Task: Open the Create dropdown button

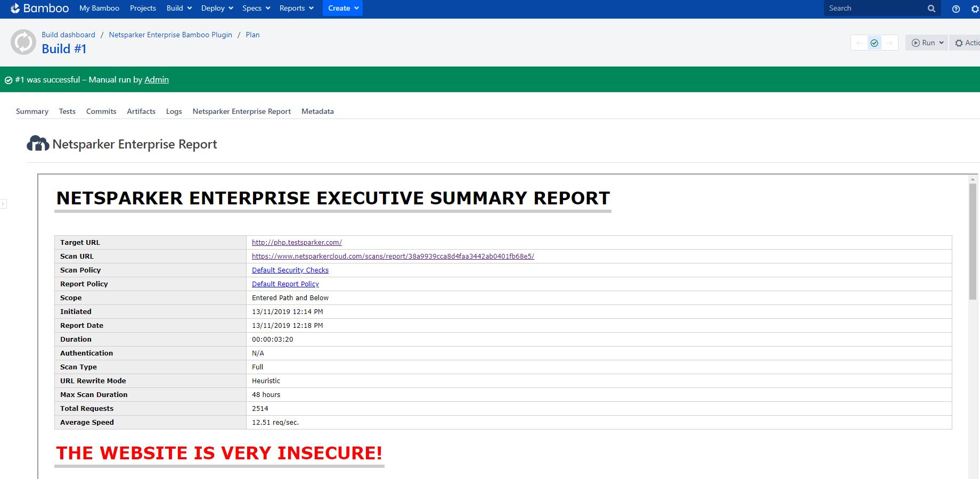Action: pos(342,8)
